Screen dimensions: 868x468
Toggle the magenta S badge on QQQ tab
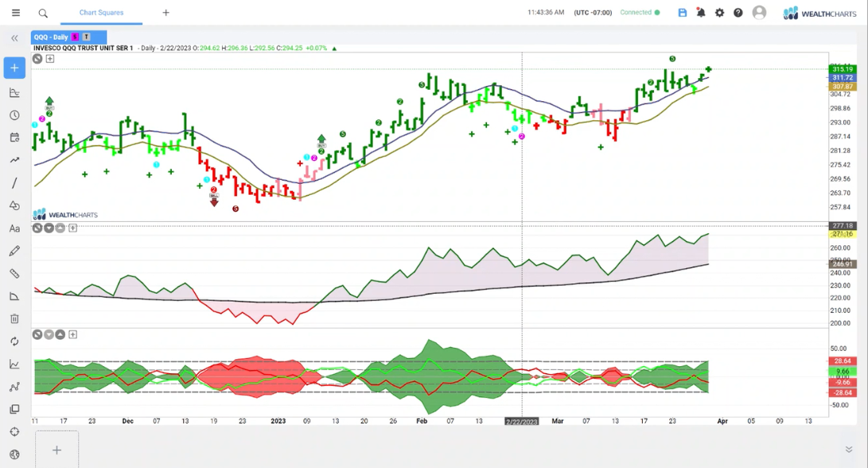[x=76, y=37]
